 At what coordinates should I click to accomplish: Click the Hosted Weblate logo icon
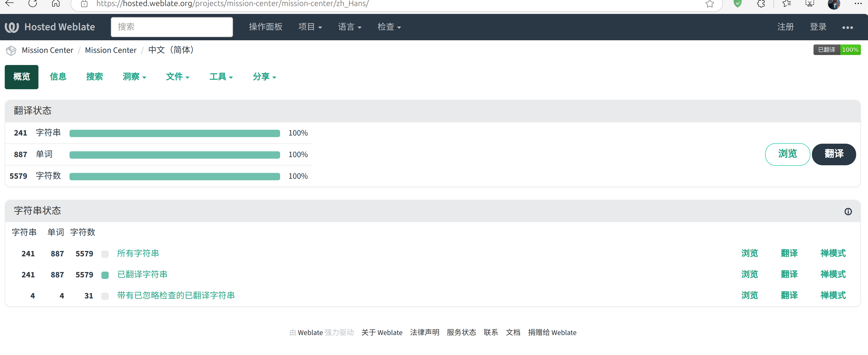(12, 27)
